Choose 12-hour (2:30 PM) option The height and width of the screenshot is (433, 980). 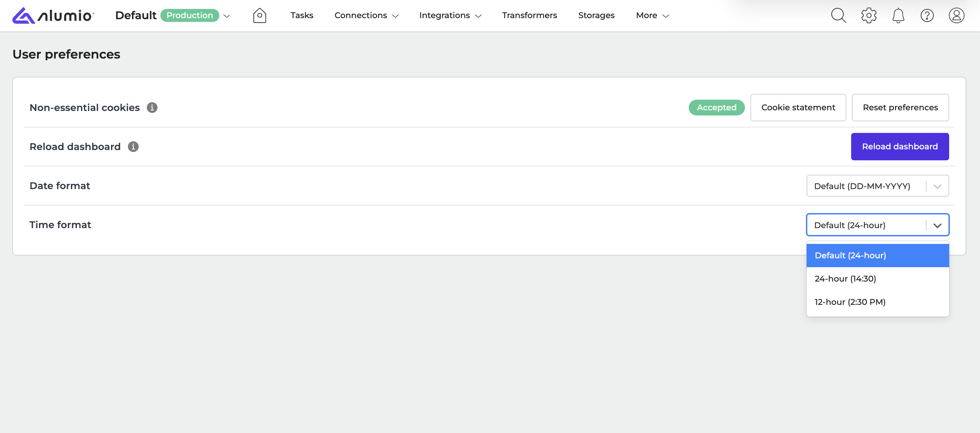[850, 302]
